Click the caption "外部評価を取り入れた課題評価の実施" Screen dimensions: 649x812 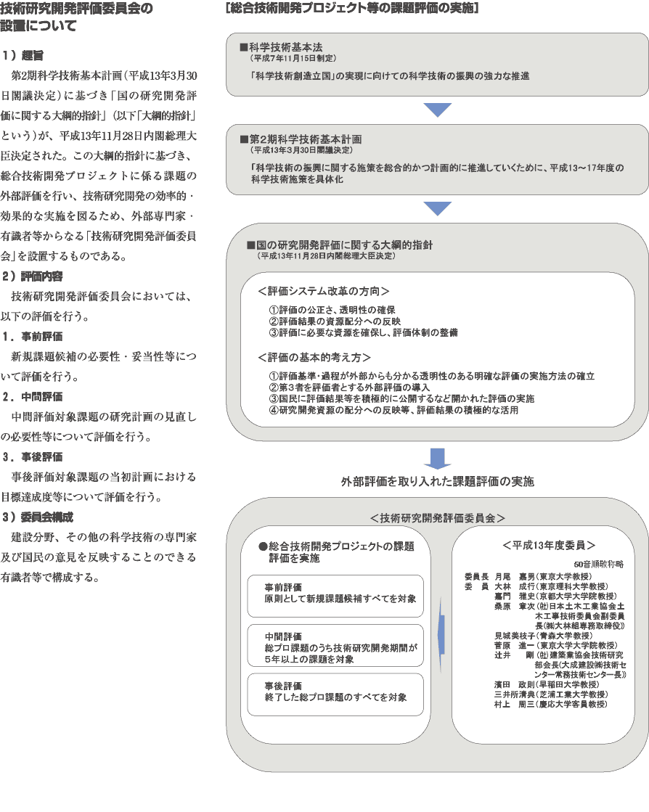click(x=438, y=482)
